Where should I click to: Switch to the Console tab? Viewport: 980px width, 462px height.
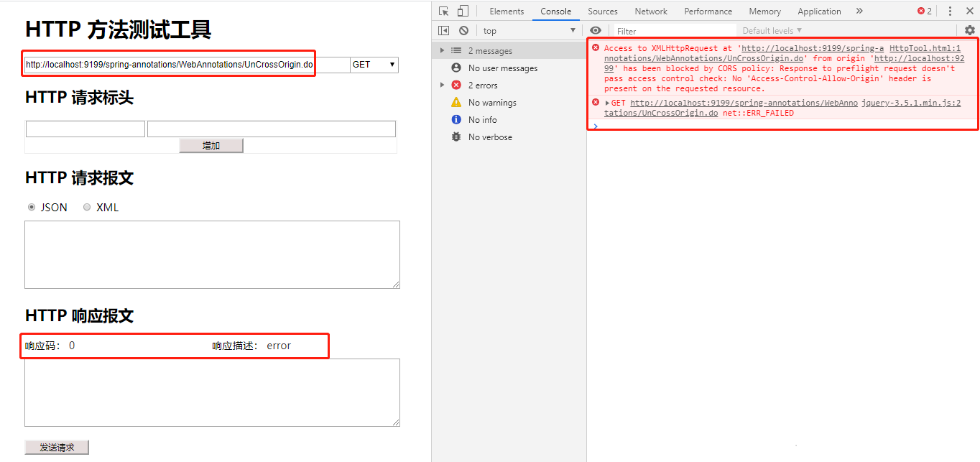556,11
